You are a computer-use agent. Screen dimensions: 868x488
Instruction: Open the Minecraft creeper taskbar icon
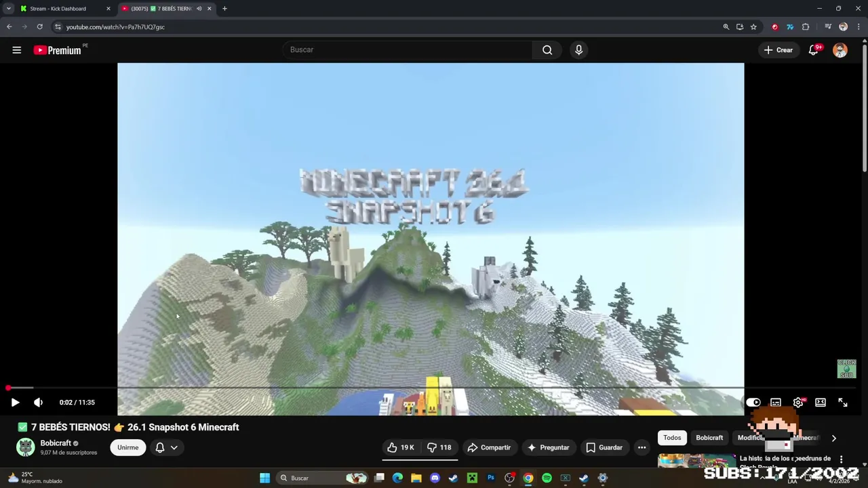point(472,478)
